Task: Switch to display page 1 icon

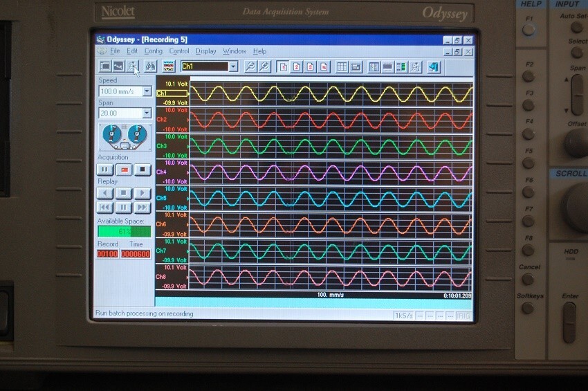Action: coord(283,67)
